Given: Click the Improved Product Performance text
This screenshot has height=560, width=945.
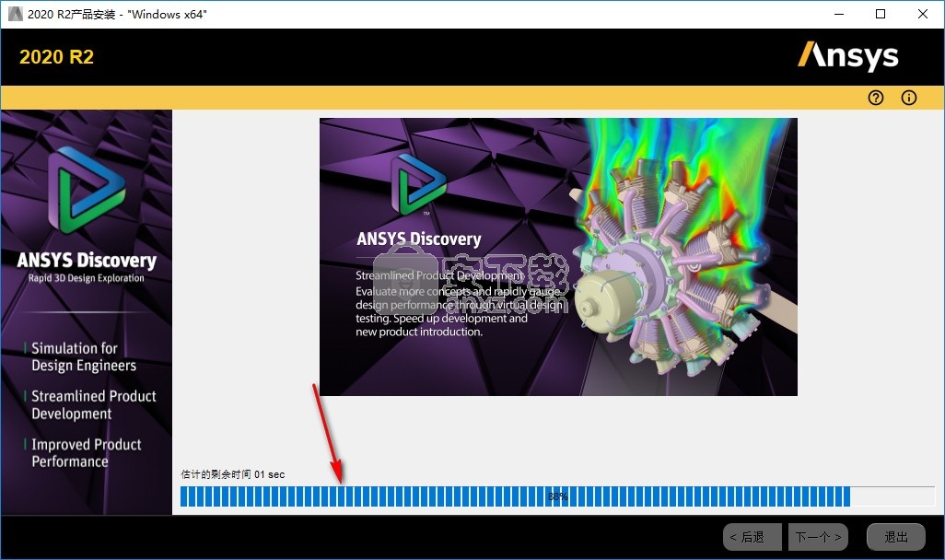Looking at the screenshot, I should pos(87,453).
